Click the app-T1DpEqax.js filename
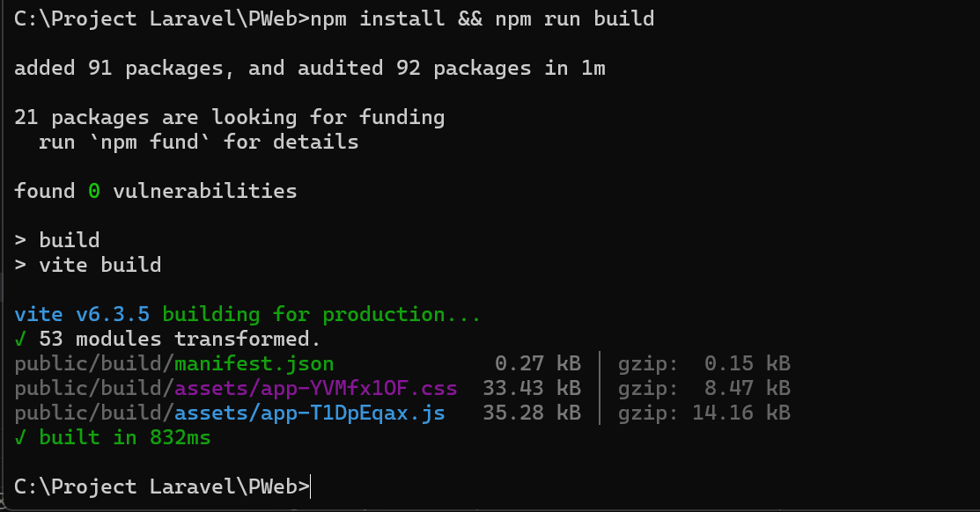Image resolution: width=980 pixels, height=512 pixels. [x=308, y=412]
